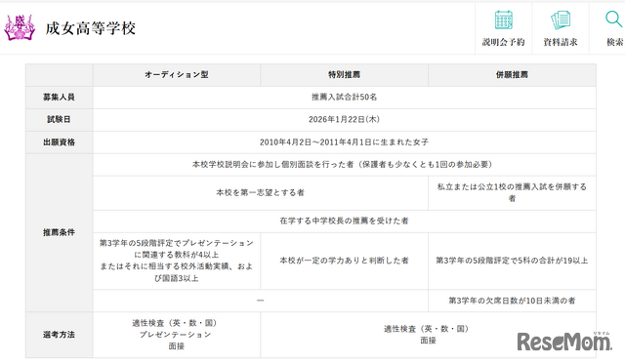Screen dimensions: 625x364
Task: Click the 在学する中学校長の推薦を受けた者 cell
Action: [345, 221]
